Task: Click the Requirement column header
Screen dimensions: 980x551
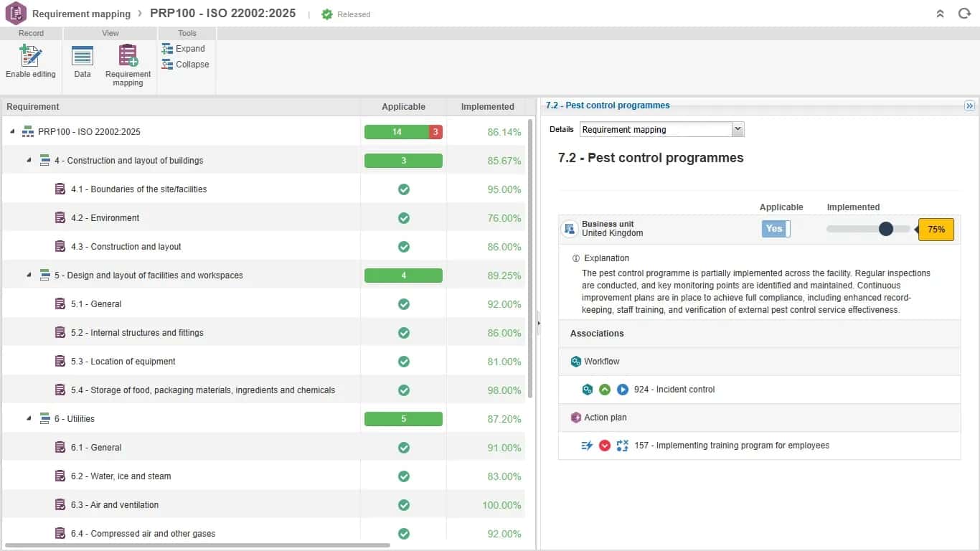Action: (181, 107)
